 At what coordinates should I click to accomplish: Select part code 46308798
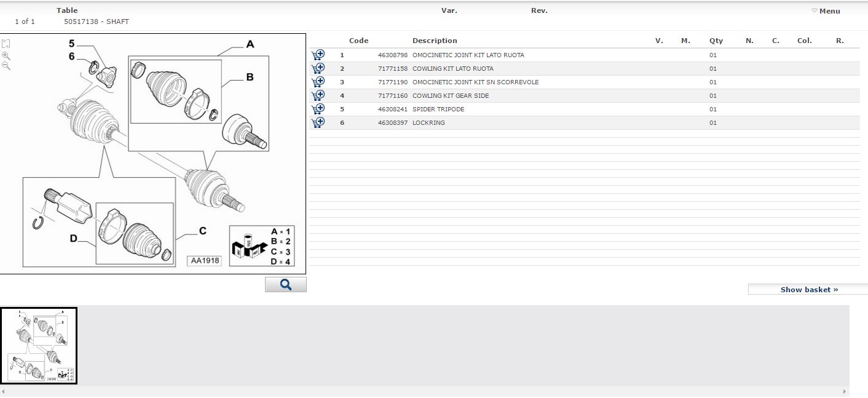pyautogui.click(x=392, y=55)
